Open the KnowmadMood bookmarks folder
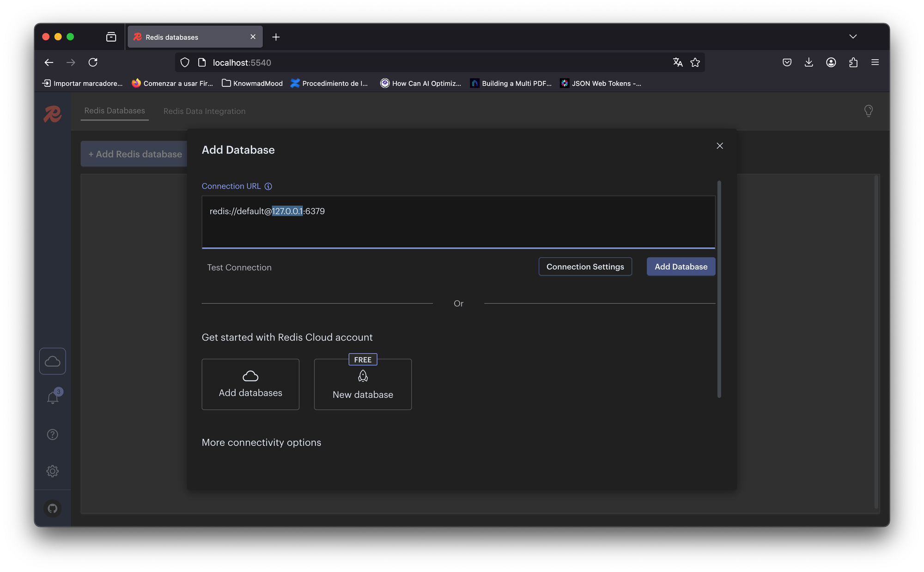 pyautogui.click(x=252, y=83)
